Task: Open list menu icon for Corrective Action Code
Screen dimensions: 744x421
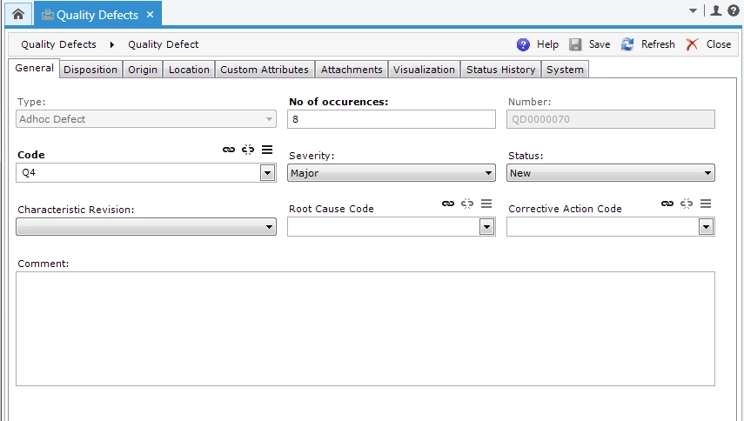Action: click(705, 203)
